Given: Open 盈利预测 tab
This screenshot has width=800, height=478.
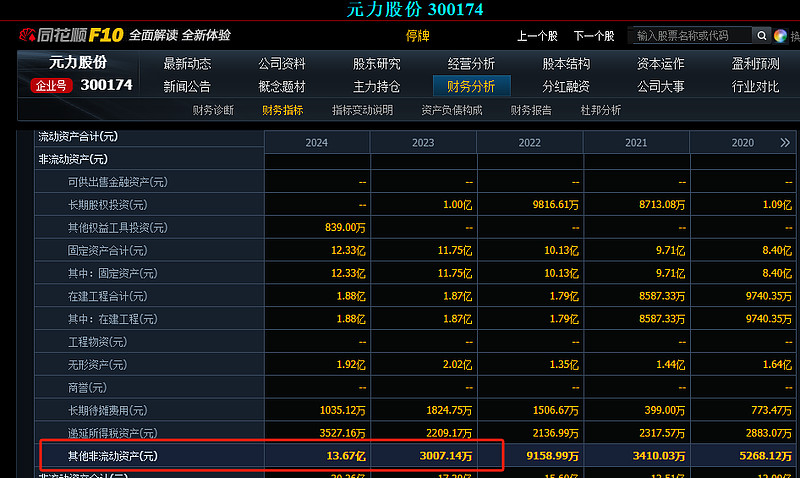Looking at the screenshot, I should [755, 64].
